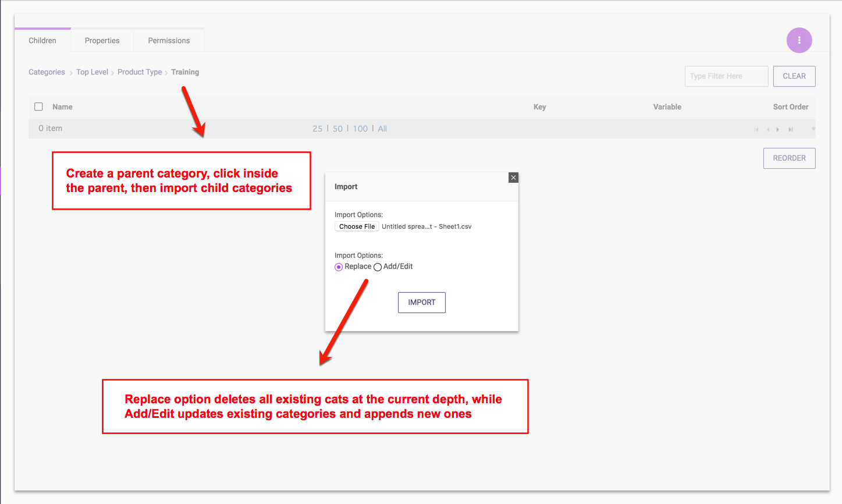Select the Children tab
Viewport: 842px width, 504px height.
pos(42,41)
